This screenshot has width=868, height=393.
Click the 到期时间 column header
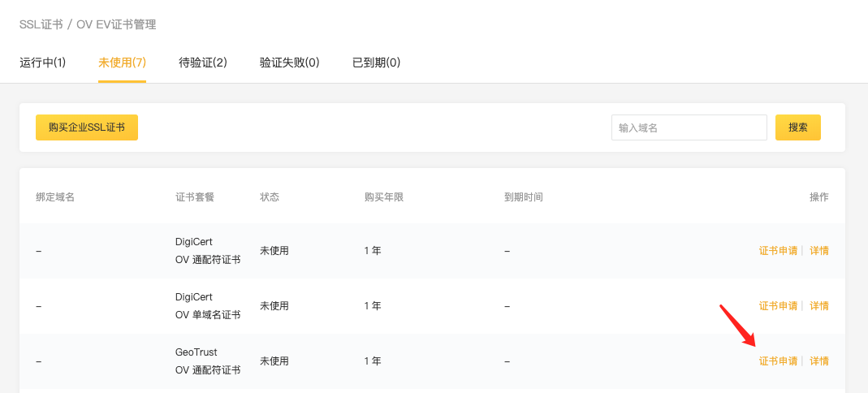coord(523,197)
